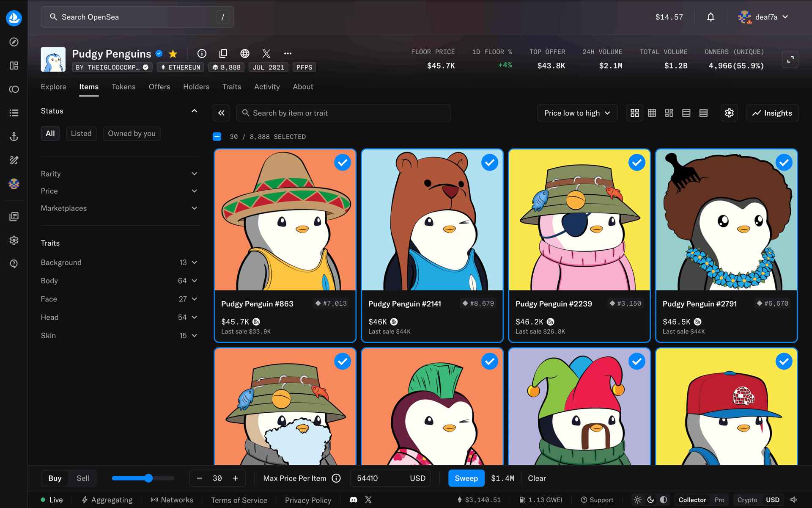
Task: Toggle sound speaker icon in footer
Action: click(x=794, y=500)
